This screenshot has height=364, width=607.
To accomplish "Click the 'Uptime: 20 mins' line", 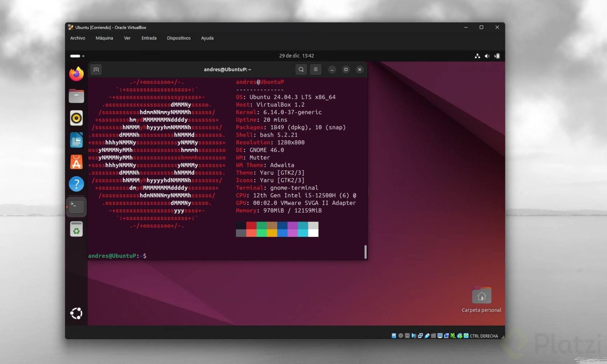I will point(261,120).
